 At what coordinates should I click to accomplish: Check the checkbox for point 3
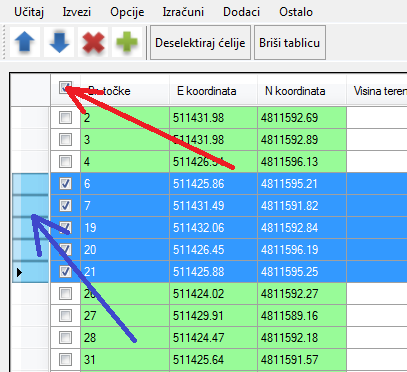point(65,139)
